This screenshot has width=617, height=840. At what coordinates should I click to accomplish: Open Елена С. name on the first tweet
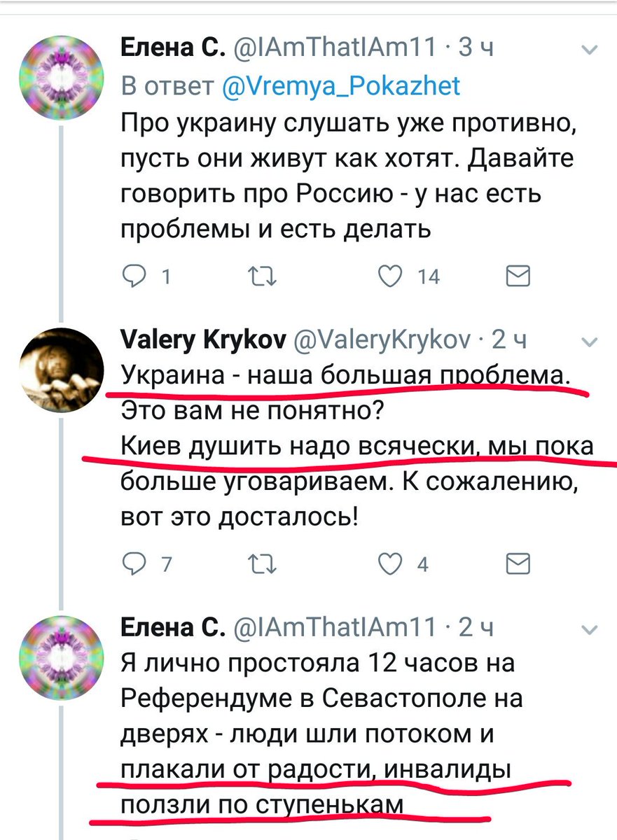(x=172, y=49)
